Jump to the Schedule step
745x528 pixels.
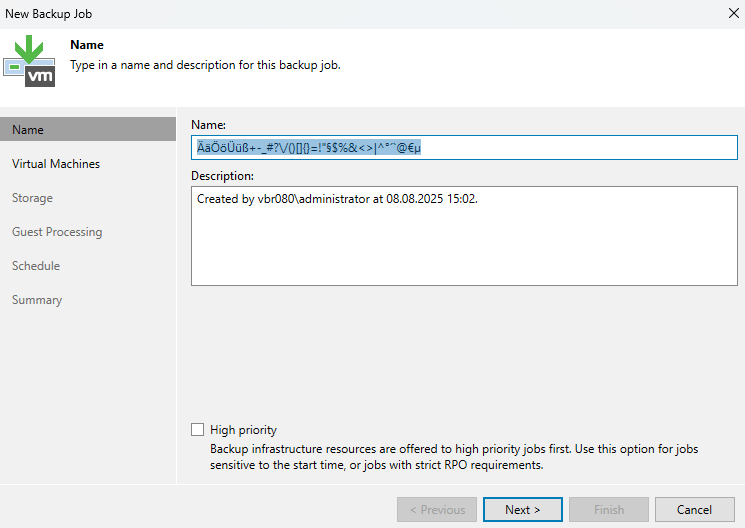[36, 266]
